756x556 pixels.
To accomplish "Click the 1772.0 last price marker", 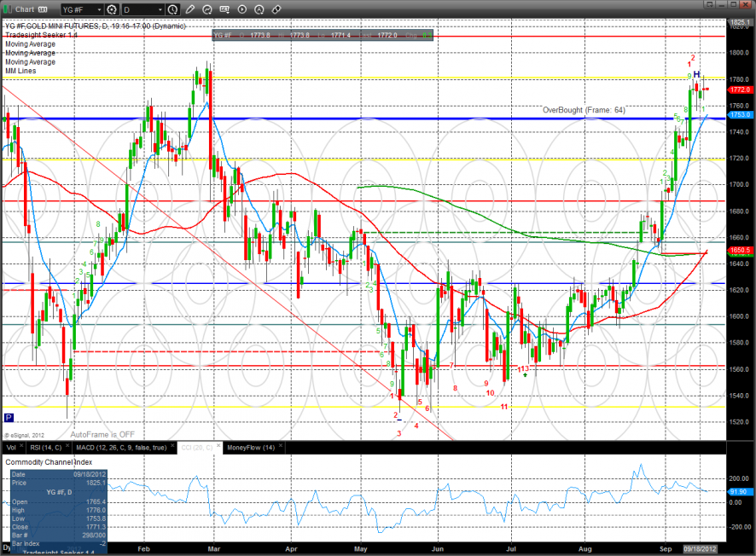I will 740,90.
